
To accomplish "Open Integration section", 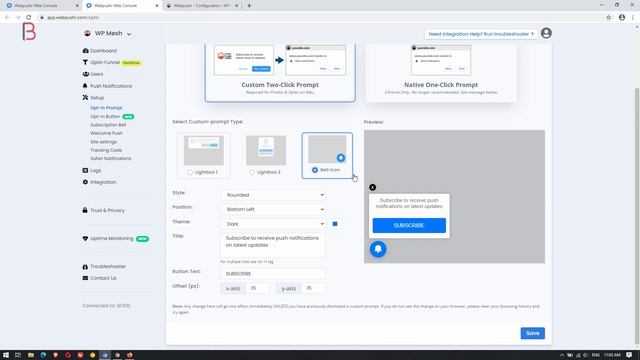I will pos(103,182).
